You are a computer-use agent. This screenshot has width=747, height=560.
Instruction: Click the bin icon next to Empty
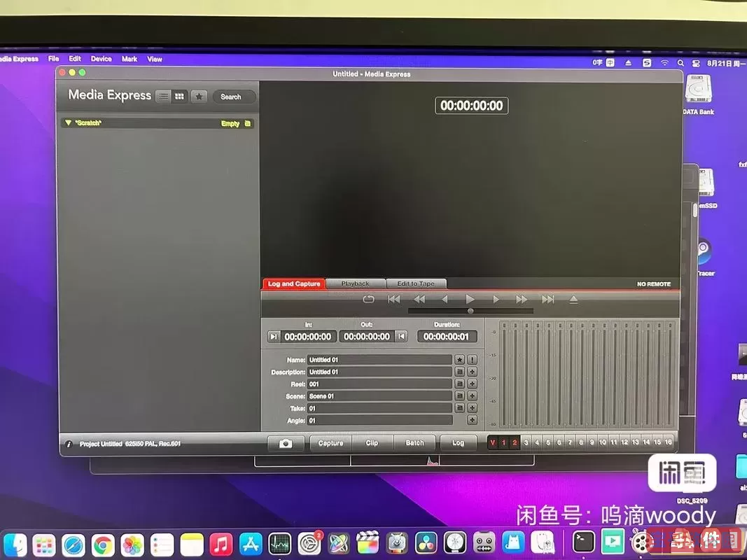247,123
